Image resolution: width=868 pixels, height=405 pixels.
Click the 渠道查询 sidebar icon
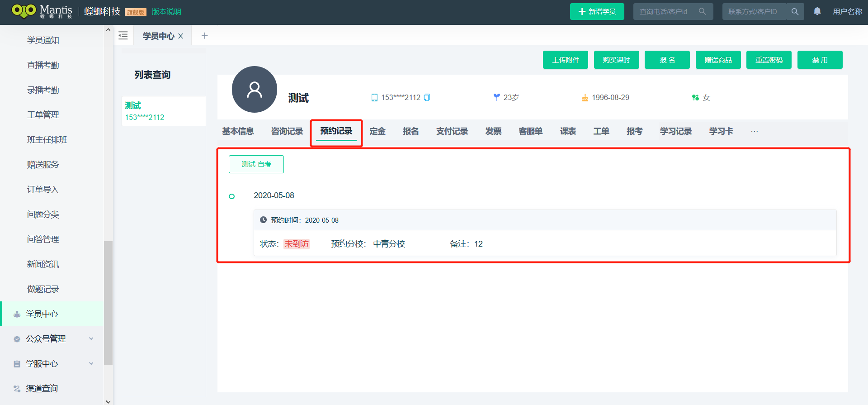[x=17, y=389]
